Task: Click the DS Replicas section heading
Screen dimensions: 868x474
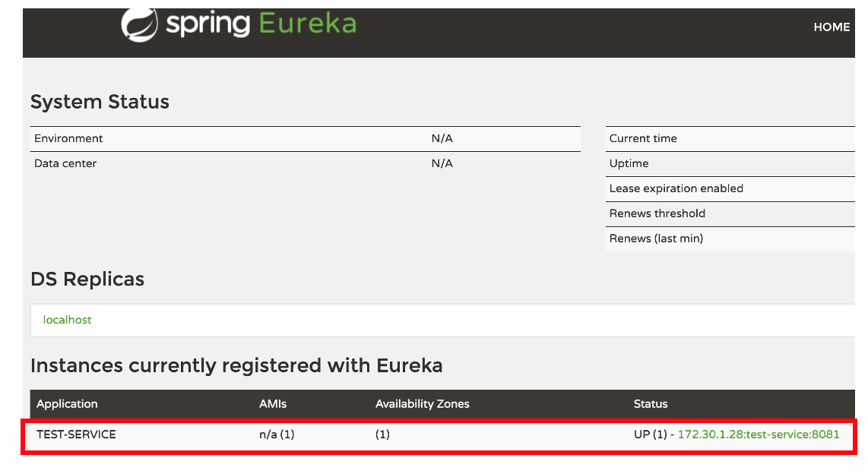Action: (x=87, y=279)
